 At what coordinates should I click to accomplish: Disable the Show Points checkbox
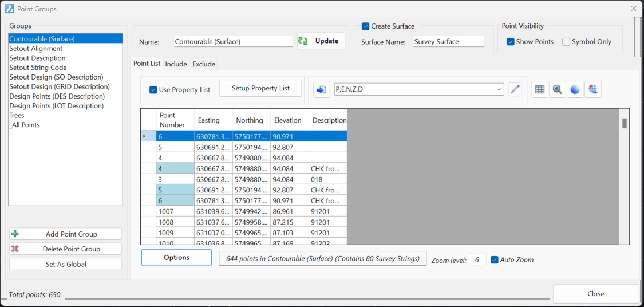(511, 42)
